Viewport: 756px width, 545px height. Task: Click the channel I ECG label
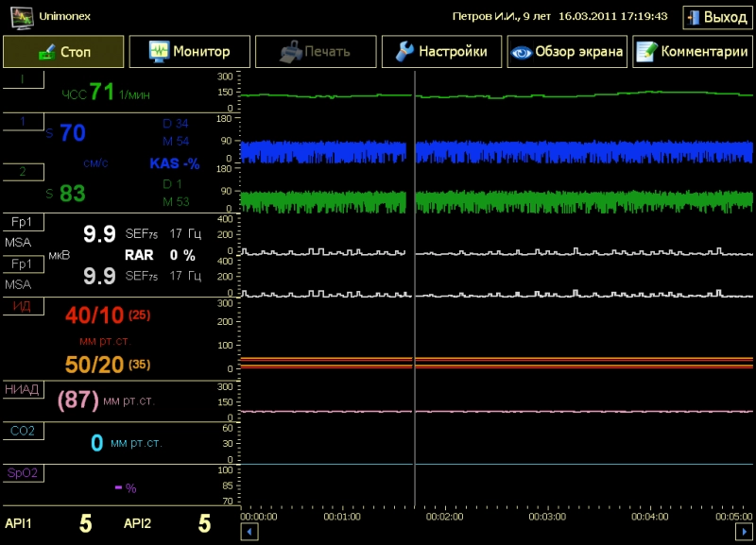point(22,79)
